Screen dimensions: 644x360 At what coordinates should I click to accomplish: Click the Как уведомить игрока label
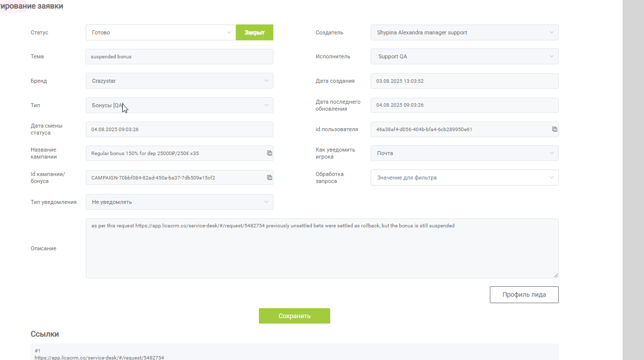click(x=335, y=153)
